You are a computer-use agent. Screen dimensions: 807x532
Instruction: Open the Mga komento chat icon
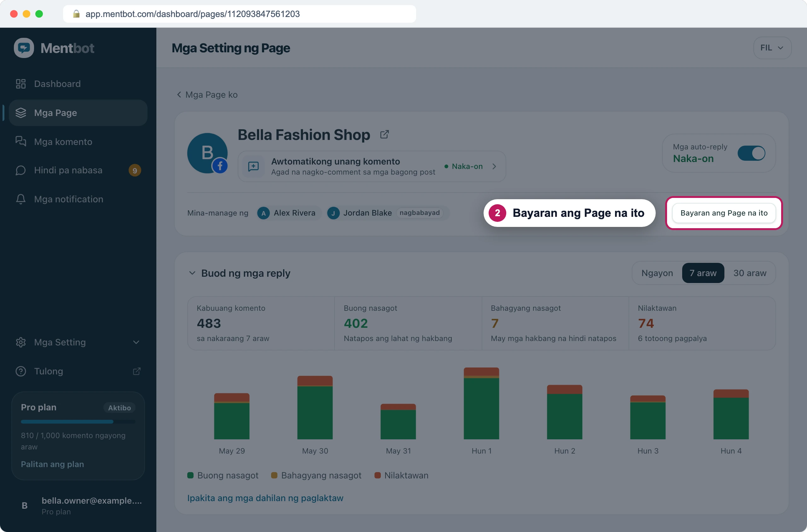click(x=21, y=142)
